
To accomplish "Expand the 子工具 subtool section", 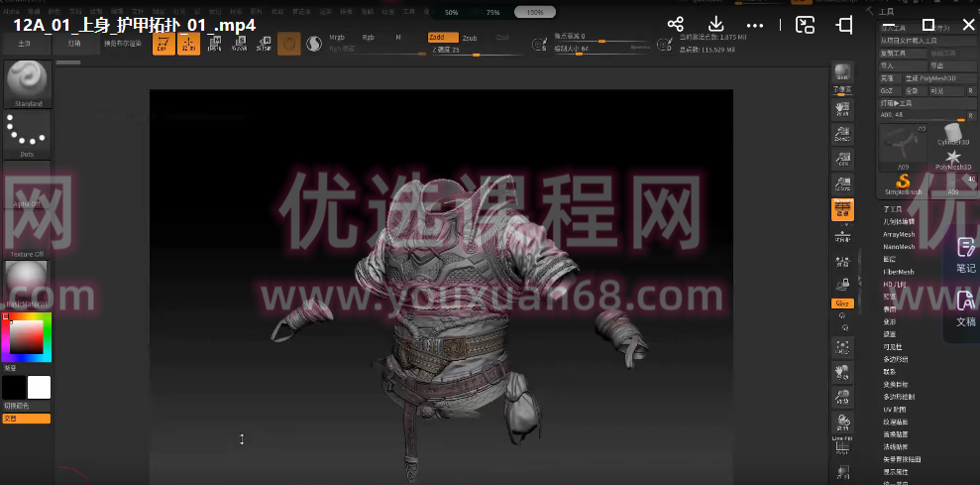I will 893,209.
